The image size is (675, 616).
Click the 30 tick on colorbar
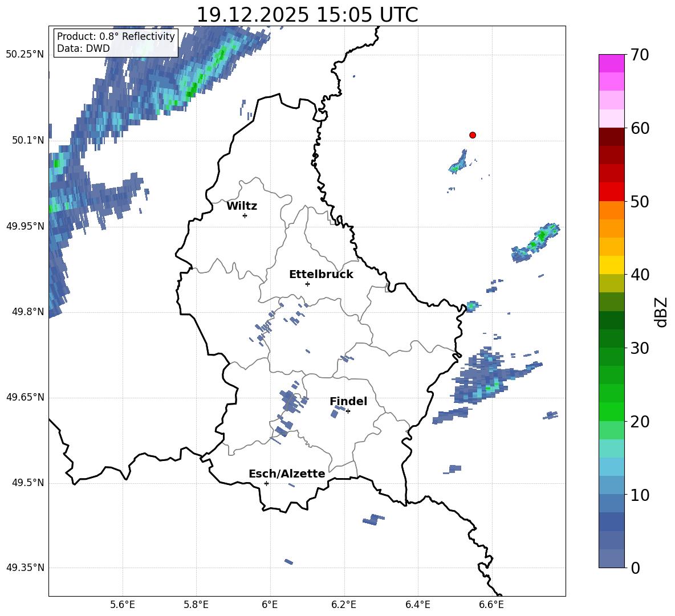pyautogui.click(x=640, y=348)
